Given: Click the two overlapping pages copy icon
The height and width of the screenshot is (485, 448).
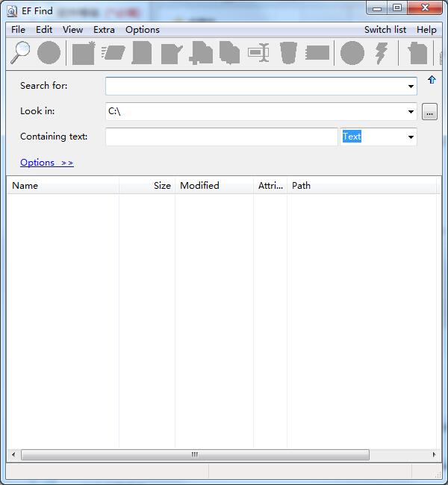Looking at the screenshot, I should 230,53.
